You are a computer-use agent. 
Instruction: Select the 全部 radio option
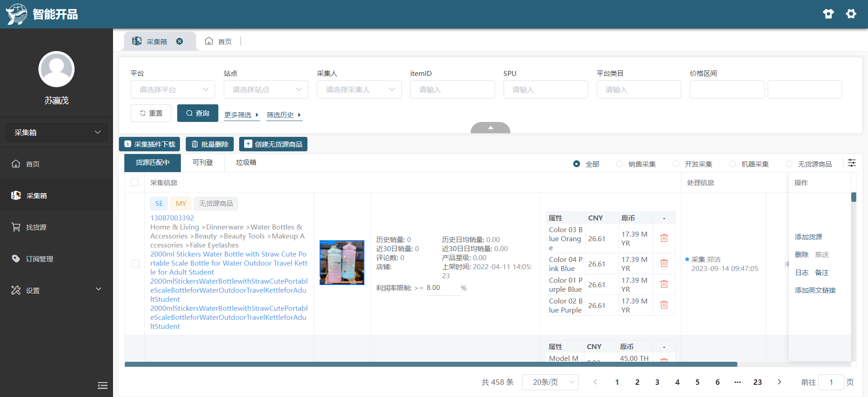click(x=586, y=164)
